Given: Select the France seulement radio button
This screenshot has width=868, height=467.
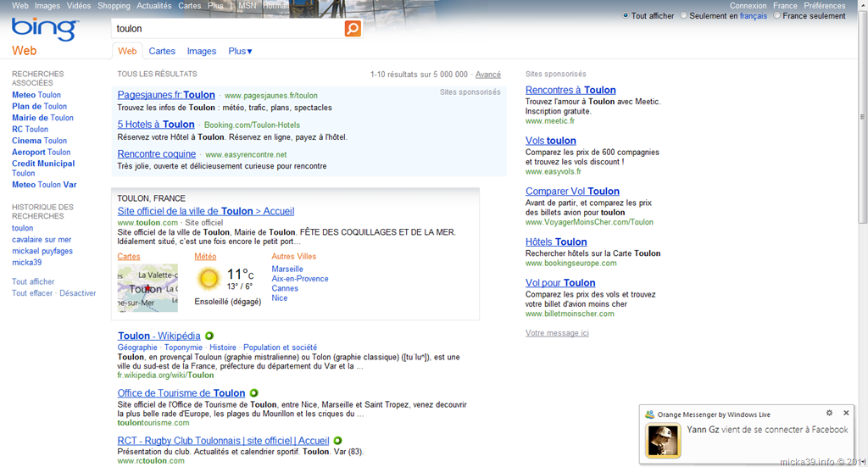Looking at the screenshot, I should pyautogui.click(x=776, y=15).
